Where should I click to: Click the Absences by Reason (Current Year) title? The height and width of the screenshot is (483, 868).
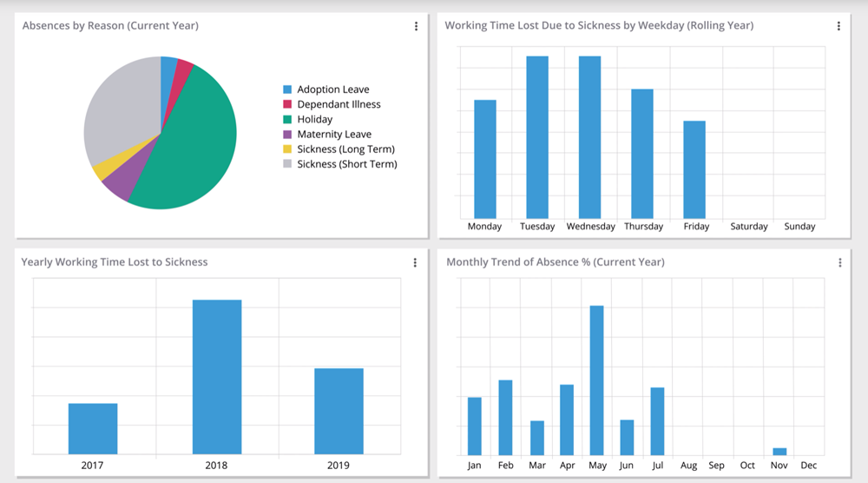pos(110,25)
